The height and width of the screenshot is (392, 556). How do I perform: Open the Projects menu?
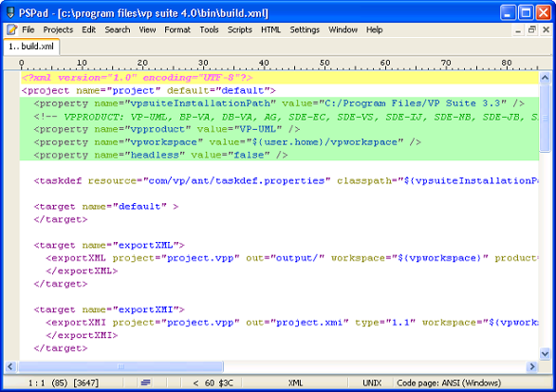(58, 29)
